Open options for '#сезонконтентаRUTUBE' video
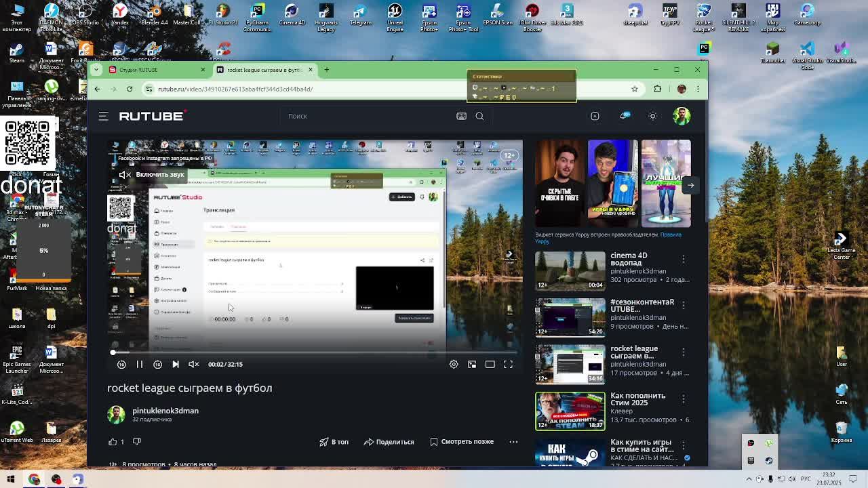 pyautogui.click(x=684, y=305)
